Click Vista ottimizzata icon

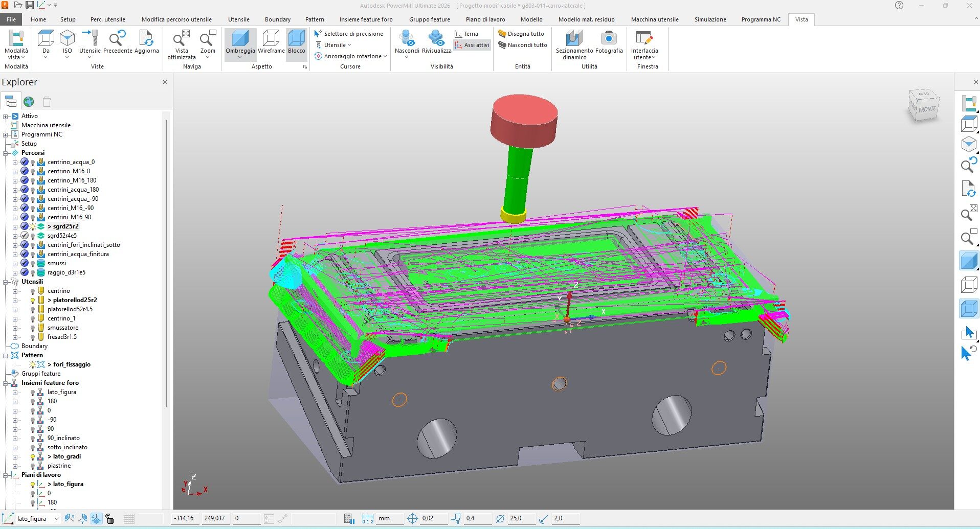[182, 39]
